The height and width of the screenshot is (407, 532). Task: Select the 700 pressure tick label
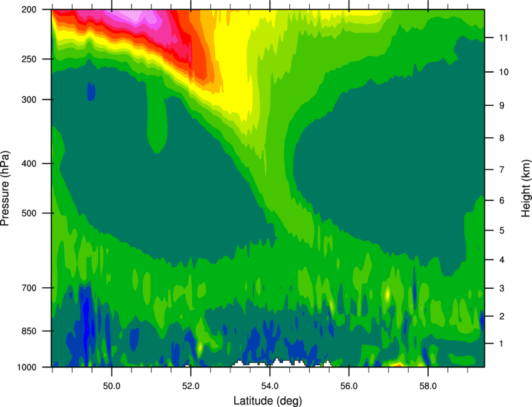[29, 288]
